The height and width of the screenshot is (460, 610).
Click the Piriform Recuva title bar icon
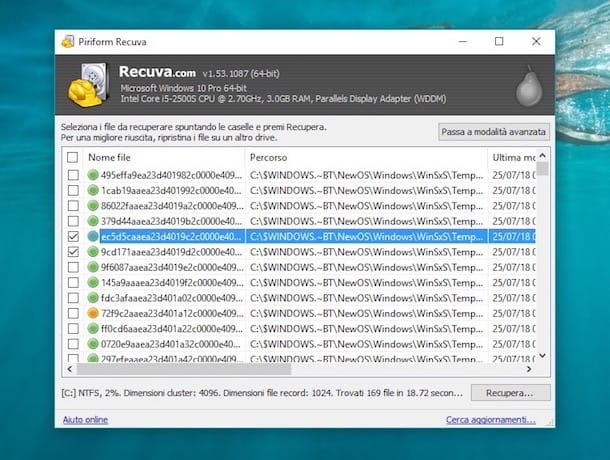coord(68,42)
